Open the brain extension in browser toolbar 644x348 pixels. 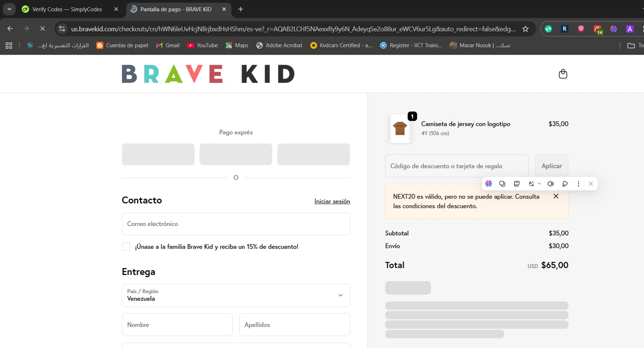614,29
